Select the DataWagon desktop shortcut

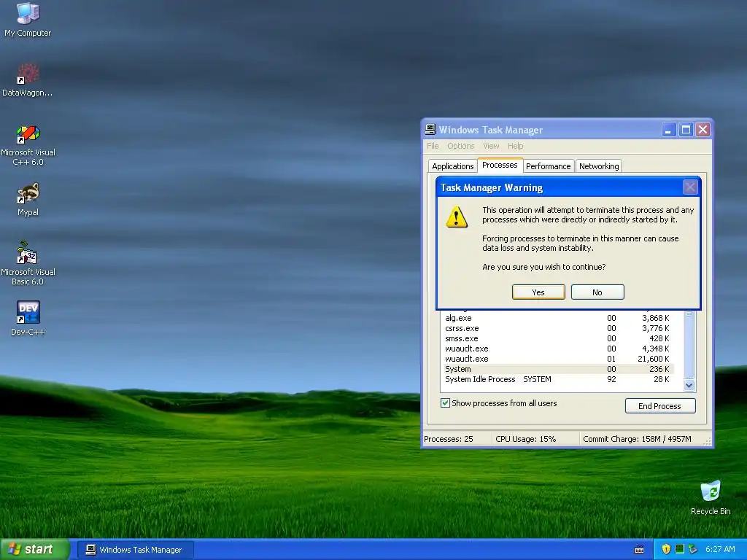click(x=28, y=80)
